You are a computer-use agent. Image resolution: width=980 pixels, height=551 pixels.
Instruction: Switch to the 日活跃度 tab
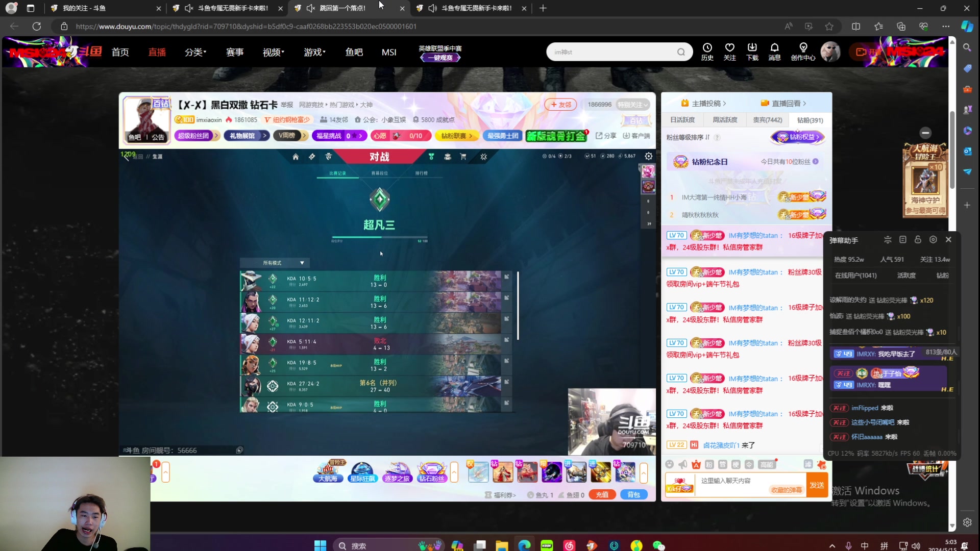[x=682, y=120]
